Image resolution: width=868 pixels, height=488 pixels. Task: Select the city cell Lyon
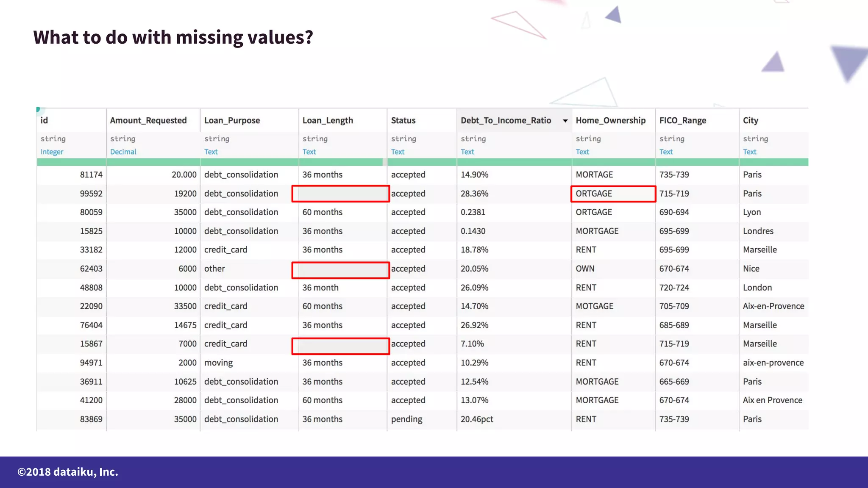click(x=751, y=212)
